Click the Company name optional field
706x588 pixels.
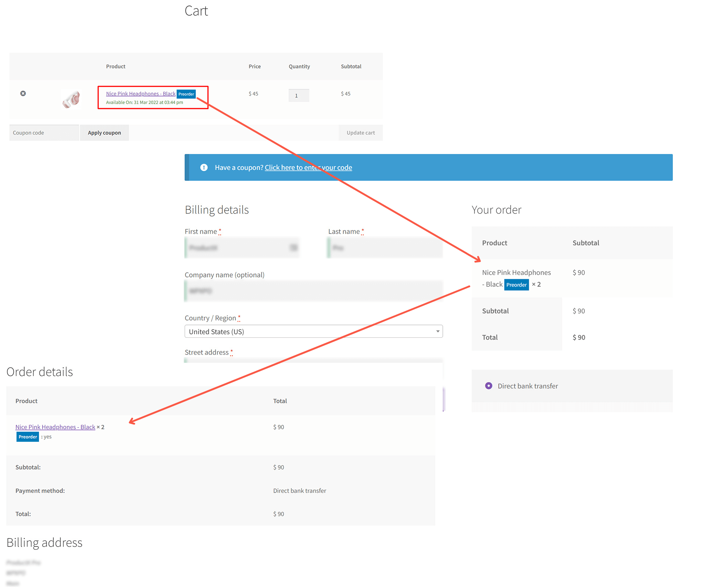(313, 291)
